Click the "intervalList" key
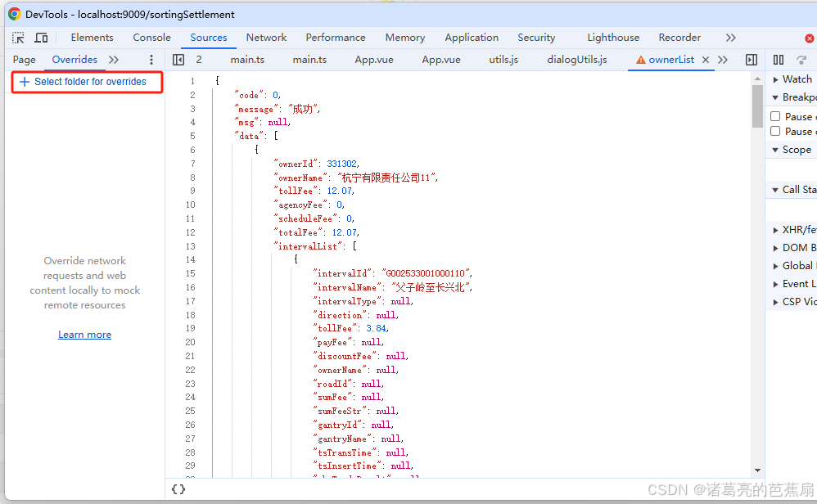 pos(308,246)
